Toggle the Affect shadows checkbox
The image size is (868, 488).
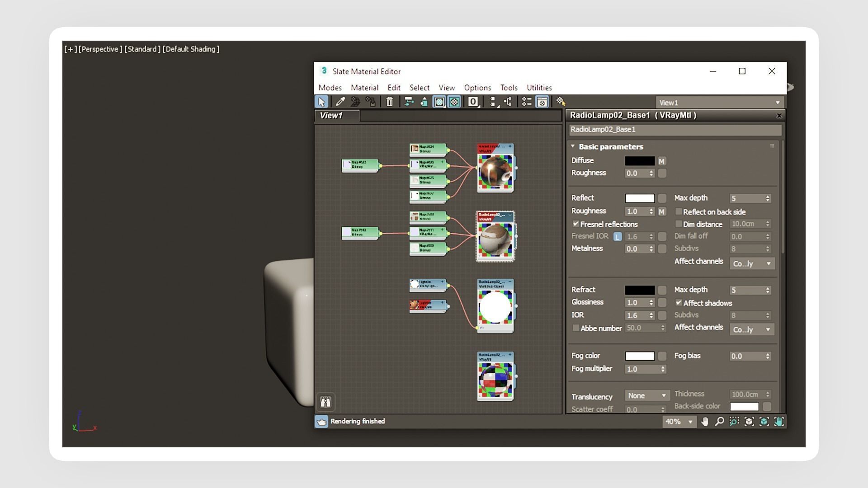click(679, 303)
